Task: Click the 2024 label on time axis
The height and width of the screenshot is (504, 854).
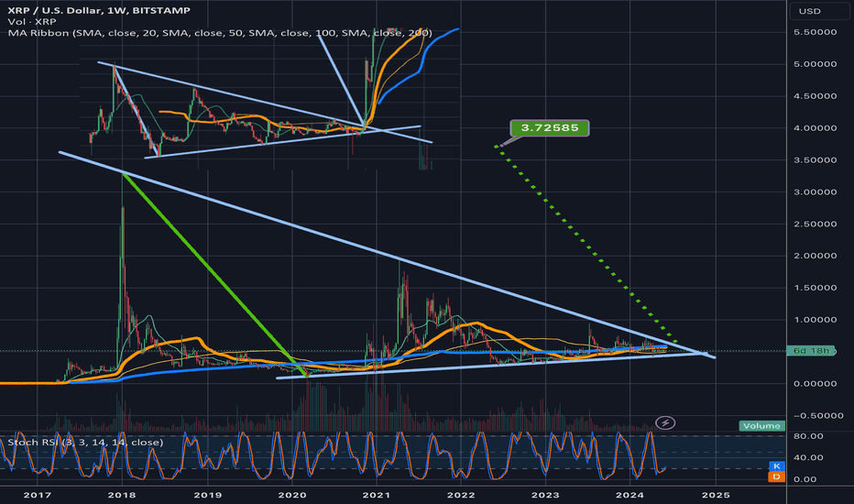Action: 630,495
